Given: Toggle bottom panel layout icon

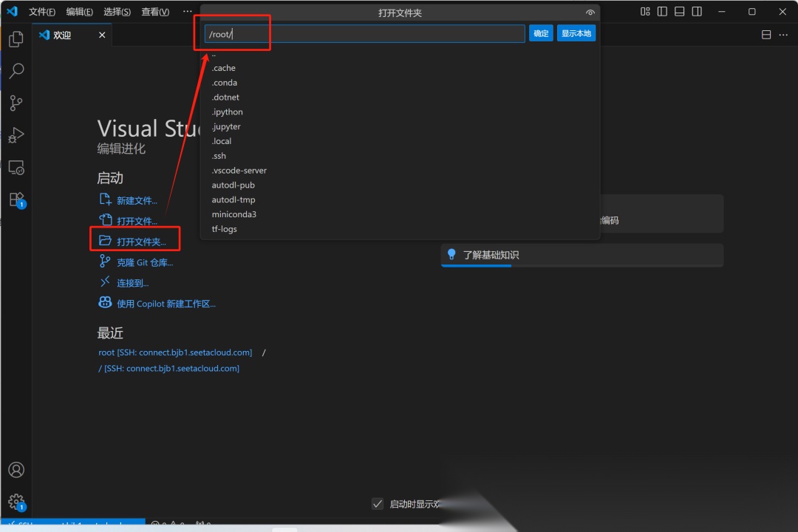Looking at the screenshot, I should [x=680, y=12].
